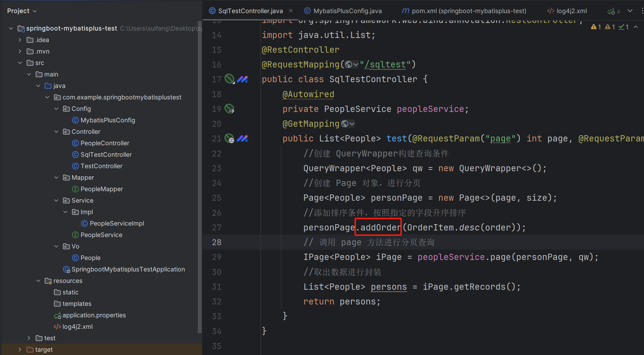Click the request mapping gutter icon on line 21

pos(230,138)
